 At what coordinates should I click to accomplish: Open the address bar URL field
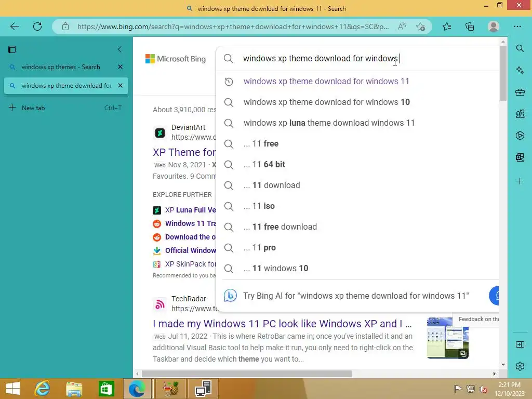233,26
